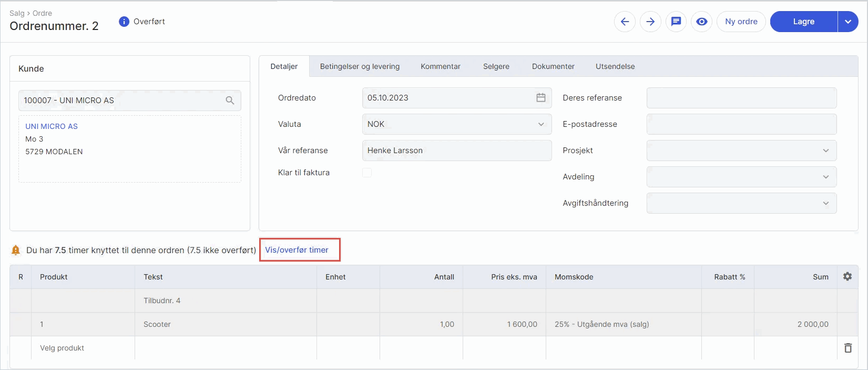Click the info icon beside Overført
The height and width of the screenshot is (370, 868).
click(x=124, y=22)
